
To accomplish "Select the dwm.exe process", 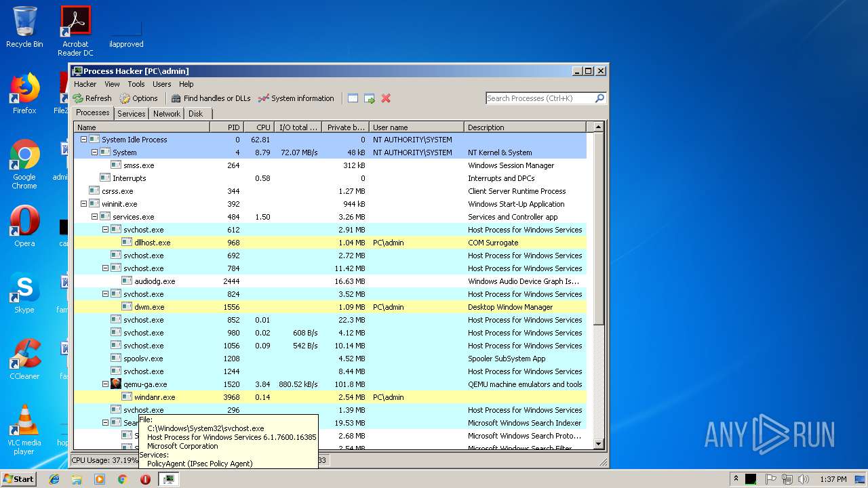I will pyautogui.click(x=330, y=307).
